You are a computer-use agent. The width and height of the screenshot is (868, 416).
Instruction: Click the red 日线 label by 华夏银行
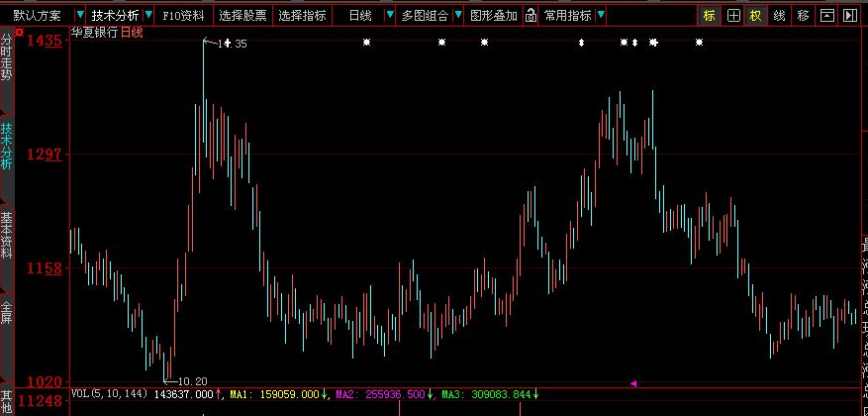(132, 33)
